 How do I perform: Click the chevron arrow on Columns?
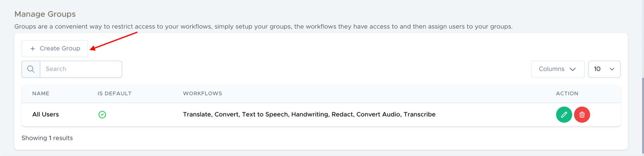[x=572, y=69]
